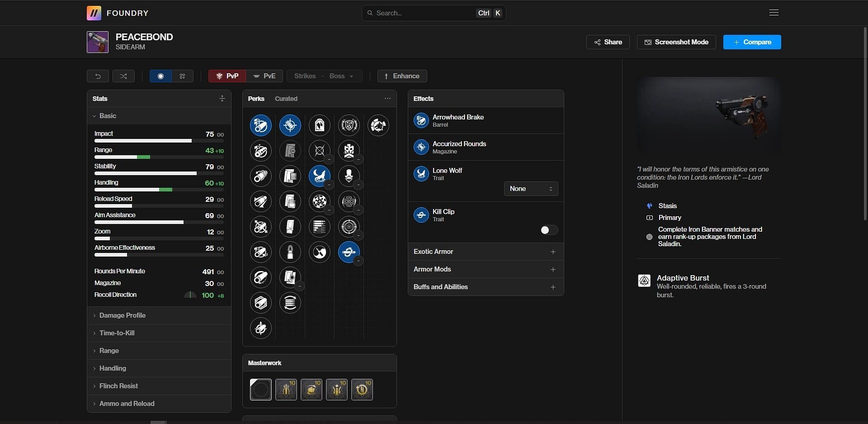Expand the Time-to-Kill section
Viewport: 868px width, 424px height.
click(159, 333)
